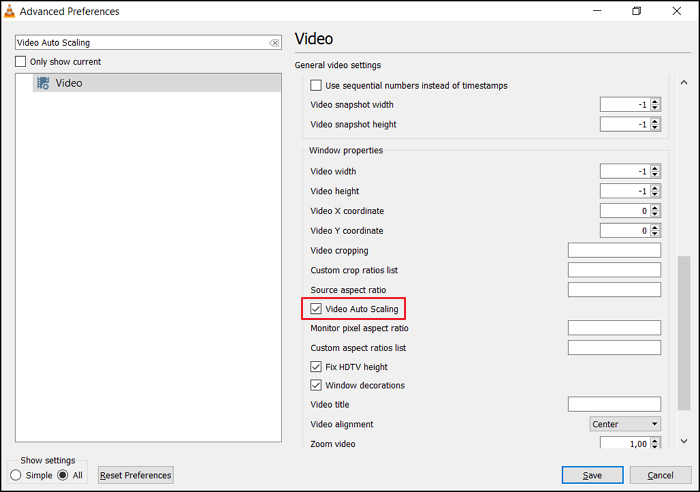This screenshot has width=700, height=492.
Task: Select the Simple show settings radio button
Action: pos(16,475)
